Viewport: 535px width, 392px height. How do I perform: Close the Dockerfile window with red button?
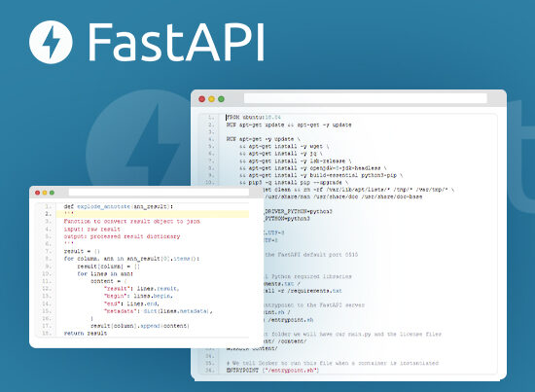201,99
